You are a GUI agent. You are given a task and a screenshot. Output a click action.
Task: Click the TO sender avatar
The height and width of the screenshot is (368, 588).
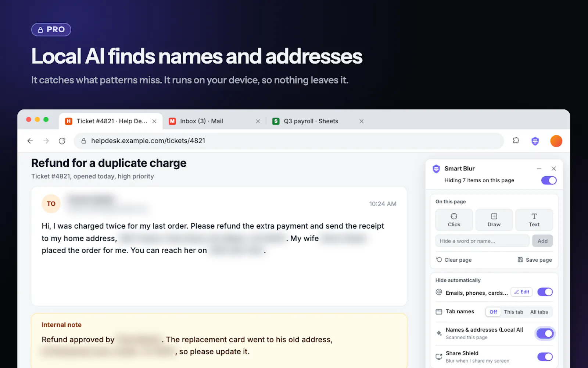tap(51, 204)
